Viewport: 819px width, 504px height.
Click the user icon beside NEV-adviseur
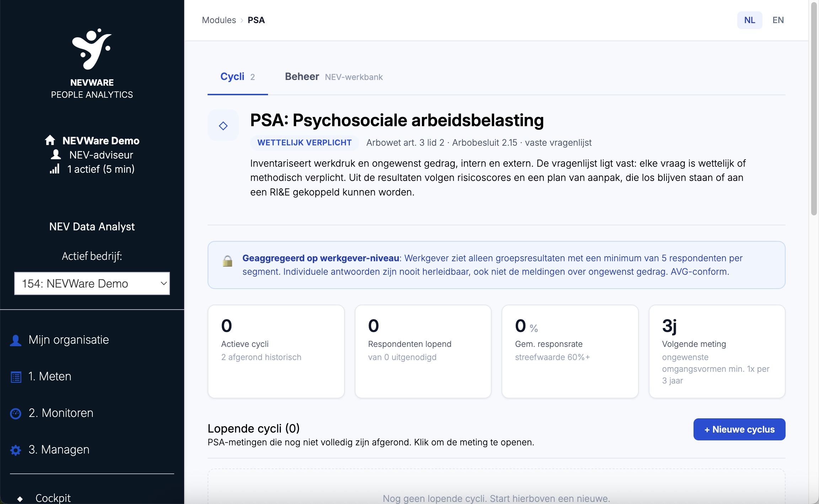(56, 155)
